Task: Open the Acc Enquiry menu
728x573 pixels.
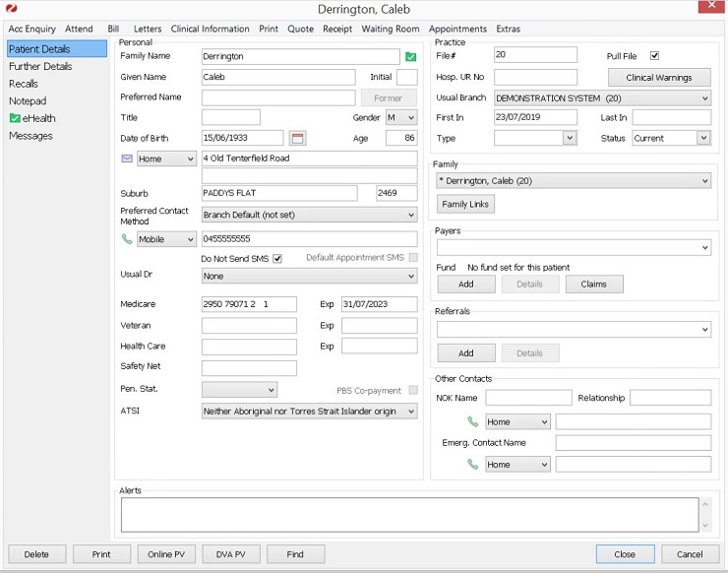Action: click(x=31, y=29)
